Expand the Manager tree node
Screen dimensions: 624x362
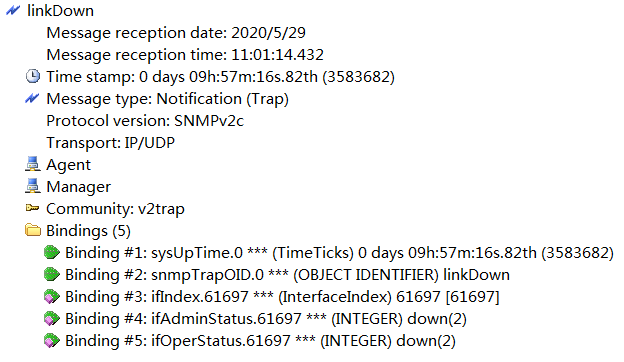point(78,187)
